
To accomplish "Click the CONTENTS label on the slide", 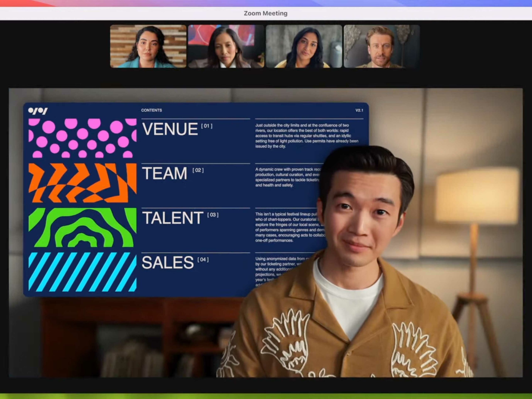I will pos(151,110).
